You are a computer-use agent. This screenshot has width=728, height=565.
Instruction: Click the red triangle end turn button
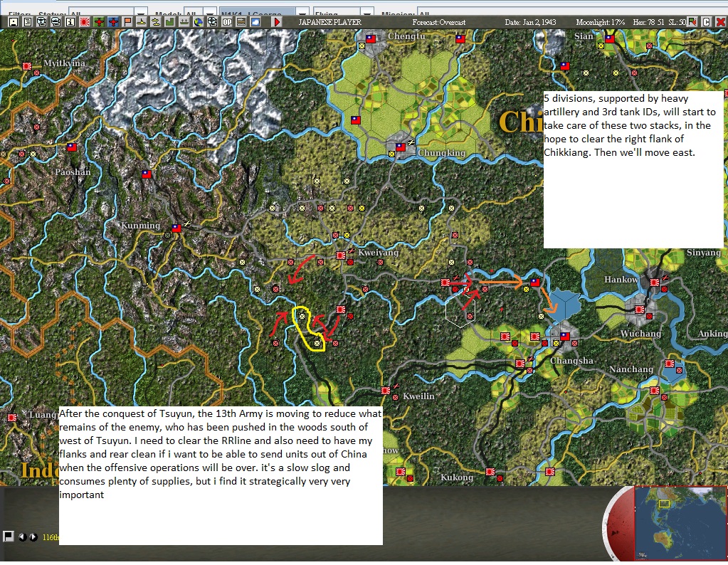[277, 22]
